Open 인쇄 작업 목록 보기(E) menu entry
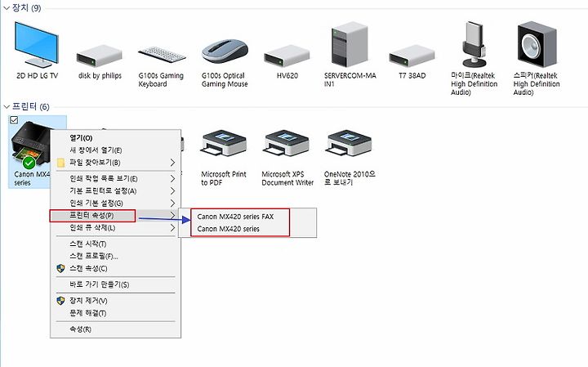 coord(115,179)
